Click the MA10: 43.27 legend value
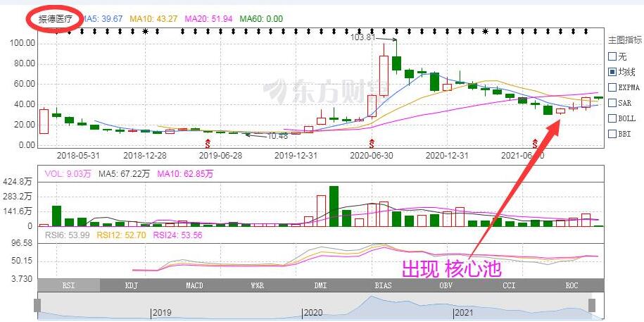Screen dimensions: 644x322 click(x=152, y=19)
